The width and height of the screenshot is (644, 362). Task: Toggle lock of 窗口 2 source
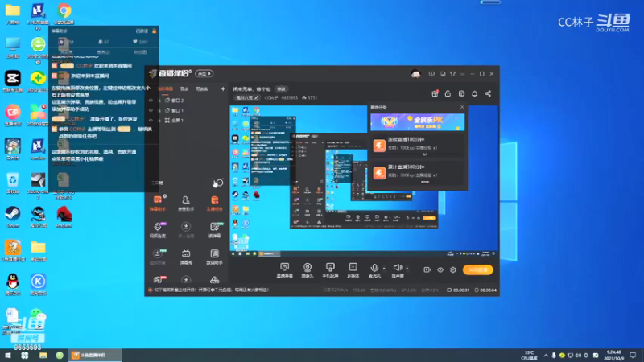tap(159, 101)
